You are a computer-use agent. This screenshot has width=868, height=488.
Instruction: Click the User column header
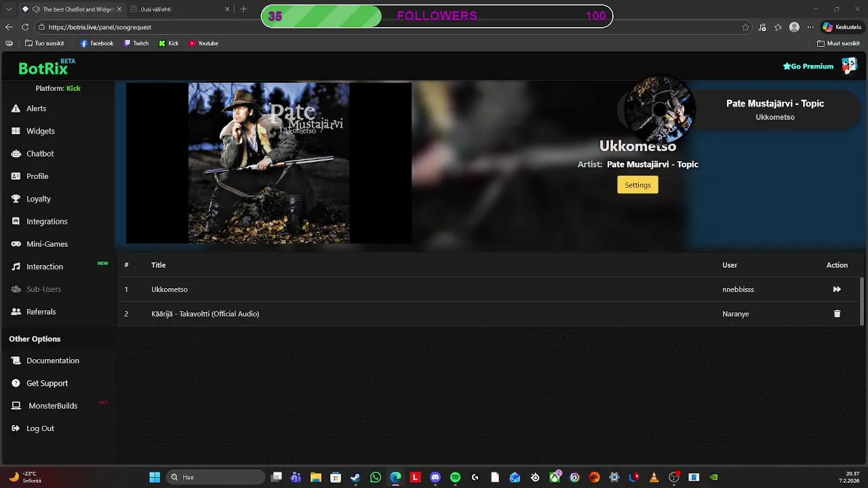point(730,265)
